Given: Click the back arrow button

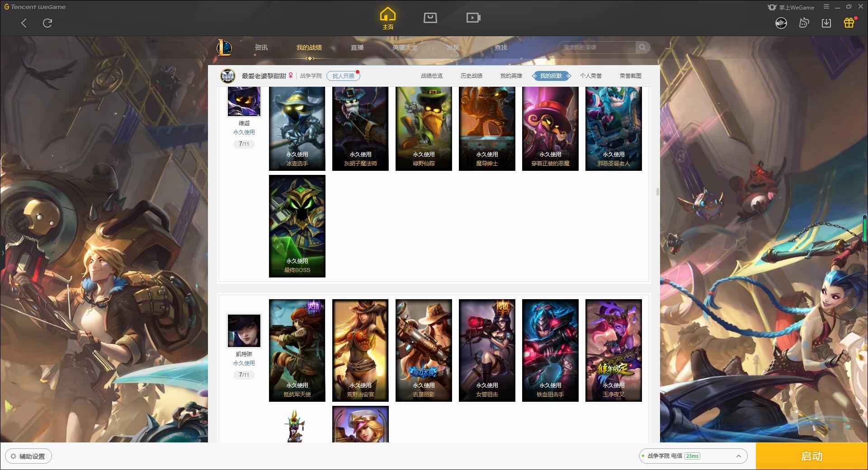Looking at the screenshot, I should click(x=24, y=23).
